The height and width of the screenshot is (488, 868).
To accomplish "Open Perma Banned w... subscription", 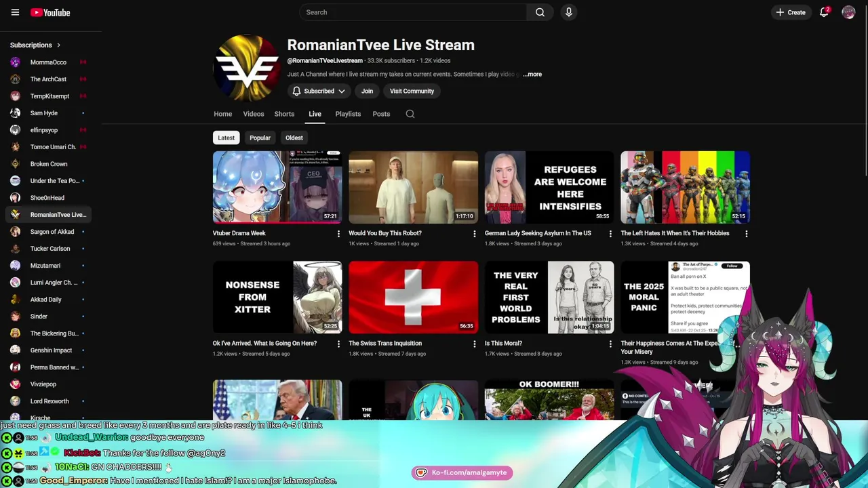I will [x=49, y=367].
